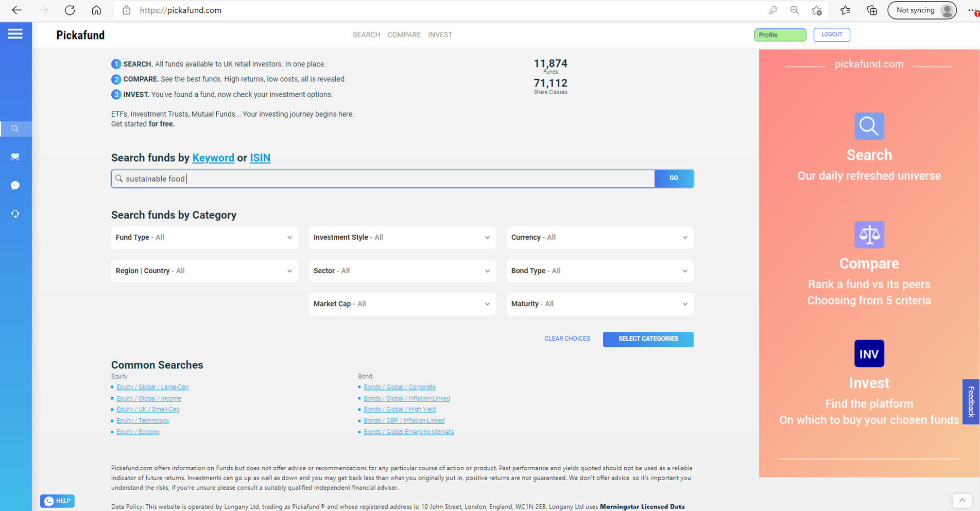The height and width of the screenshot is (511, 980).
Task: Open Bonds / Global Emerging Markets link
Action: pyautogui.click(x=409, y=432)
